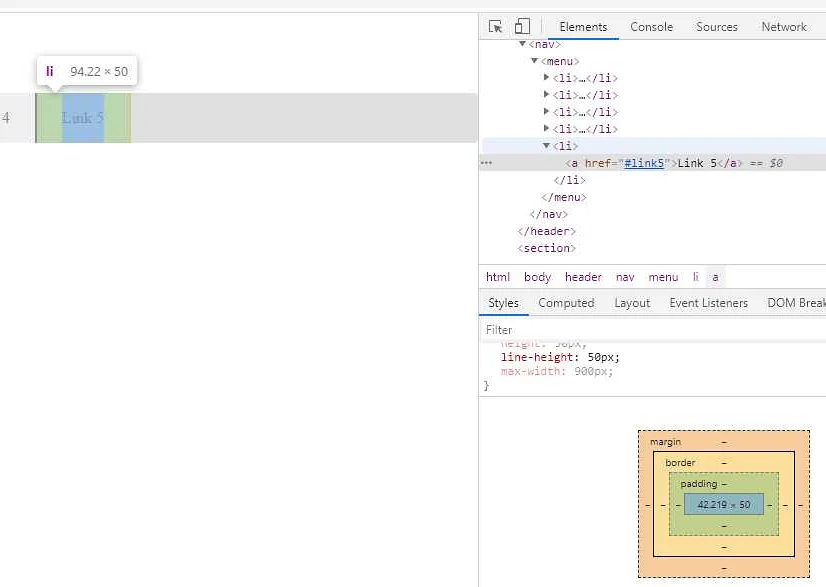Image resolution: width=826 pixels, height=587 pixels.
Task: Click the blue content box showing 42.219 × 50
Action: 723,504
